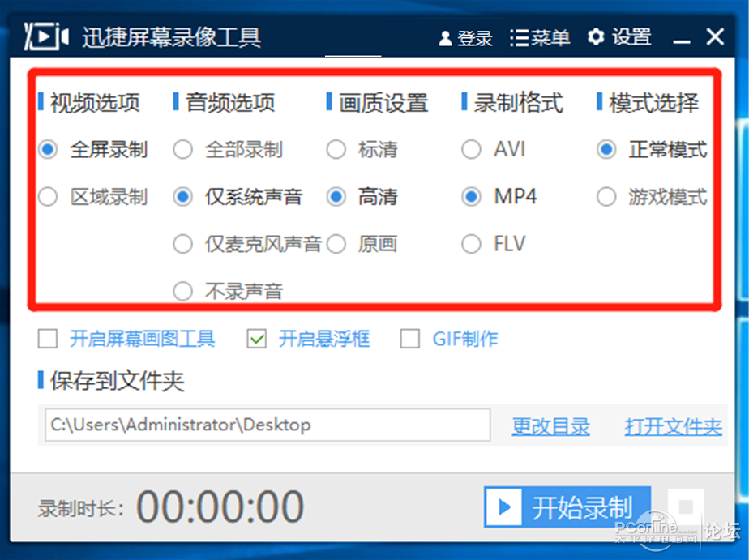Select 全屏录制 full screen recording

tap(93, 149)
